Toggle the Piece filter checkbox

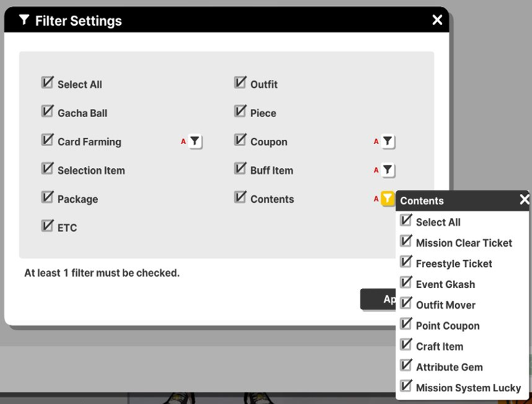[240, 111]
